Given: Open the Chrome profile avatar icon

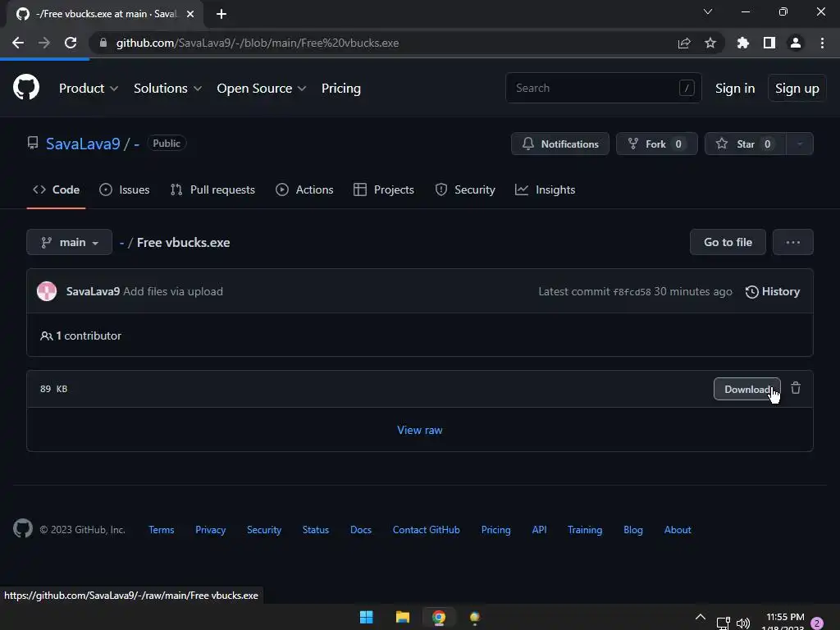Looking at the screenshot, I should click(796, 43).
